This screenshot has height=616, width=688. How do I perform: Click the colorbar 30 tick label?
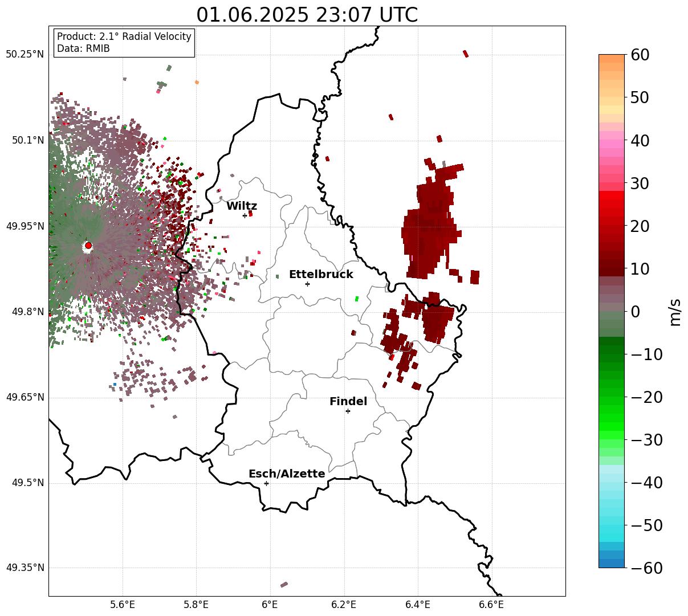pos(640,183)
